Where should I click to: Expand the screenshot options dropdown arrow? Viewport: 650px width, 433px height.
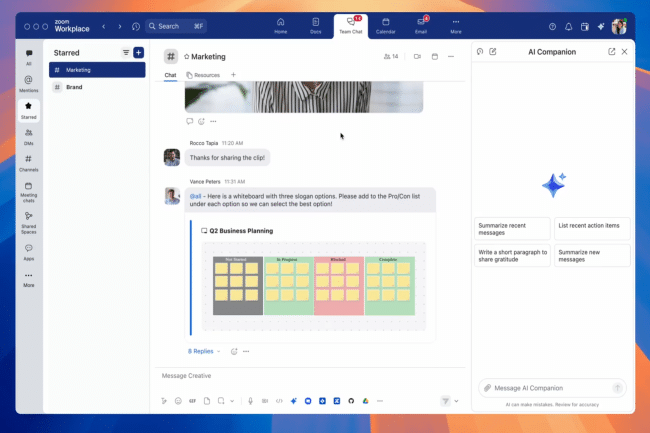[x=232, y=401]
